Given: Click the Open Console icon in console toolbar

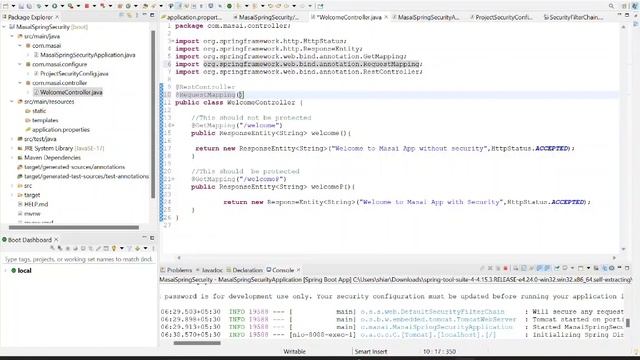Looking at the screenshot, I should 580,268.
